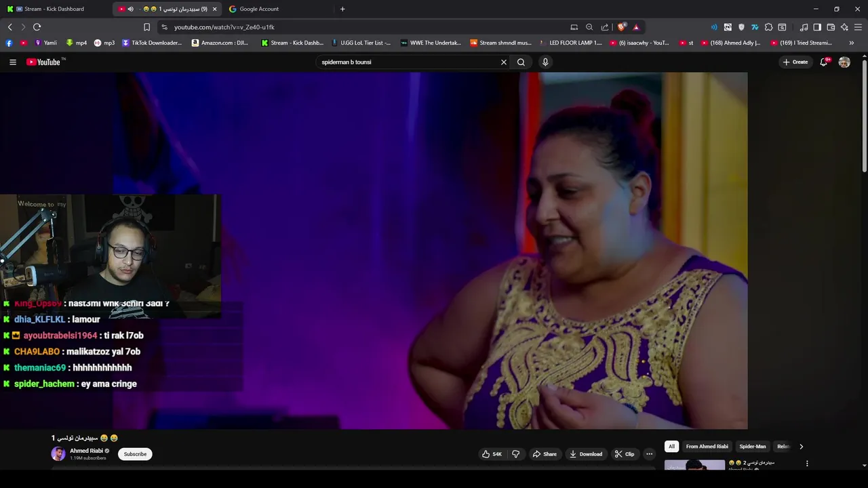The width and height of the screenshot is (868, 488).
Task: Open the Amazon.com bookmark
Action: tap(220, 43)
